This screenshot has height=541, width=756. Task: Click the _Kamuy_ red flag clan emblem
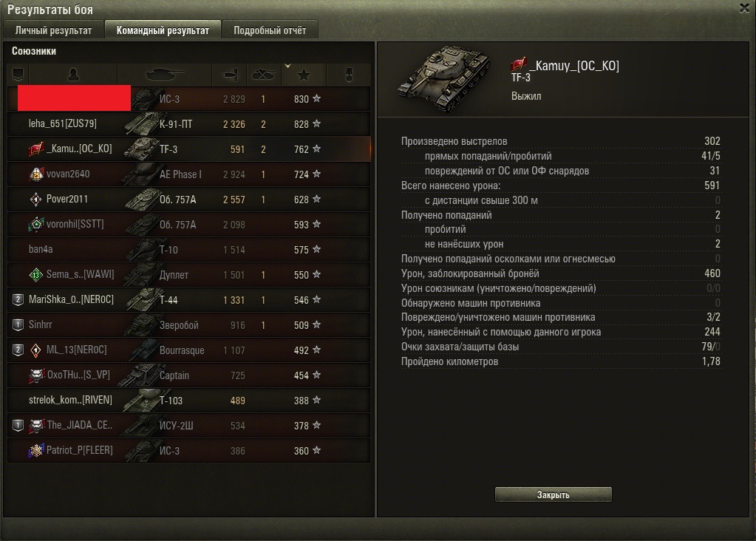pyautogui.click(x=518, y=64)
